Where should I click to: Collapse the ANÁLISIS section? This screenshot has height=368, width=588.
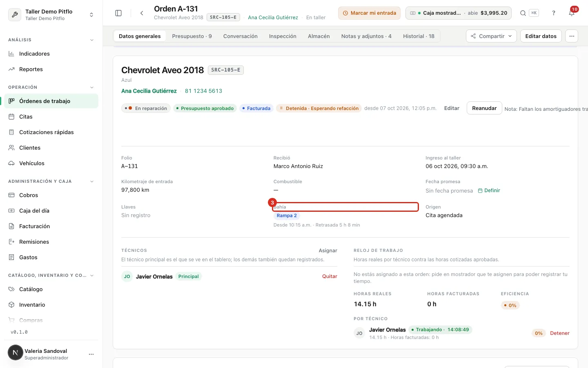tap(92, 40)
